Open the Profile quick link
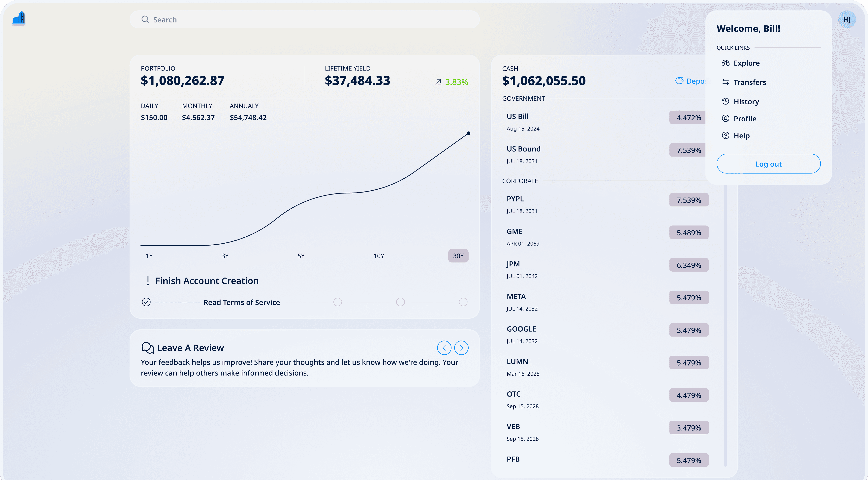The image size is (868, 480). click(745, 119)
